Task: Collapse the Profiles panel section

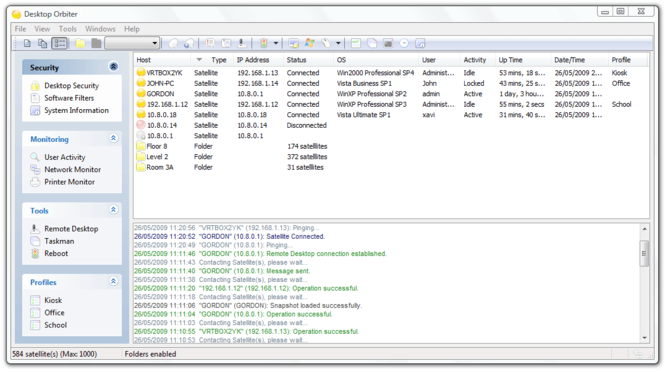Action: point(113,281)
